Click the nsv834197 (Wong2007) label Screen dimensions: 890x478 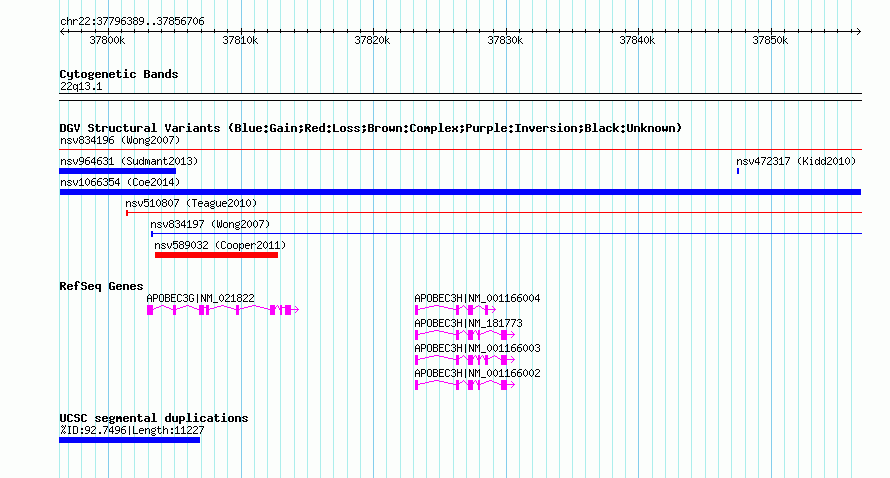tap(210, 224)
